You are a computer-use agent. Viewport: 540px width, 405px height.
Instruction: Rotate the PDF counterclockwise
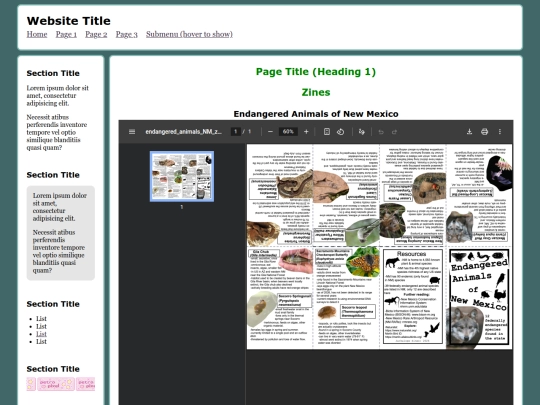tap(341, 132)
